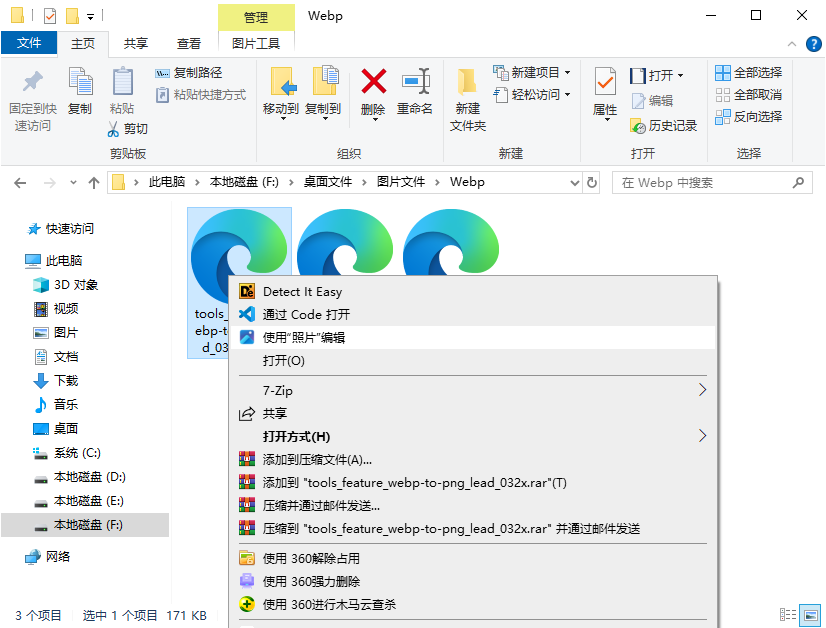The height and width of the screenshot is (628, 826).
Task: Open the File (文件) tab
Action: click(29, 43)
